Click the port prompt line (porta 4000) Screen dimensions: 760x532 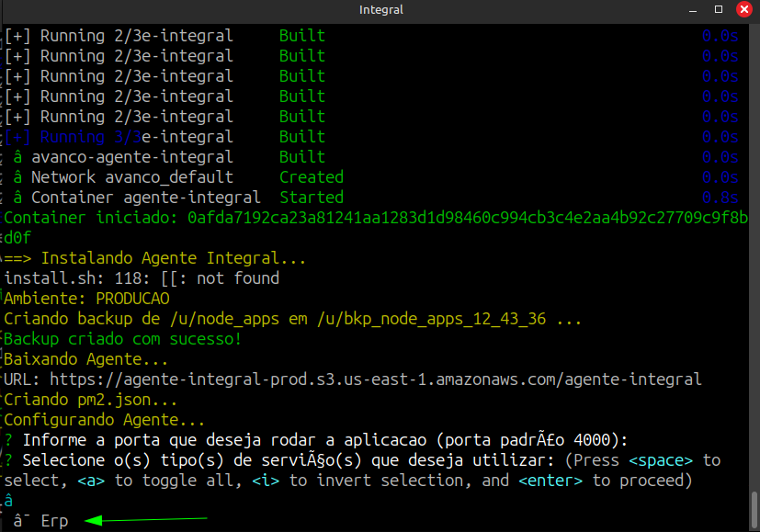point(322,439)
